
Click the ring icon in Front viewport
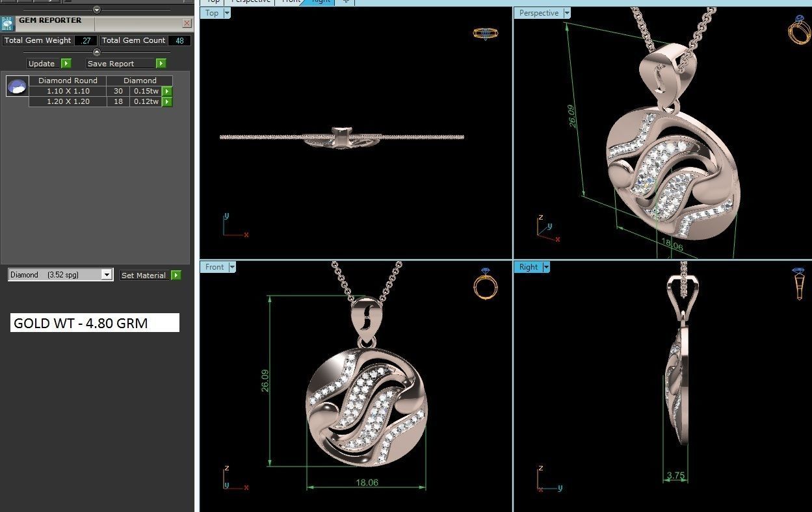click(486, 283)
